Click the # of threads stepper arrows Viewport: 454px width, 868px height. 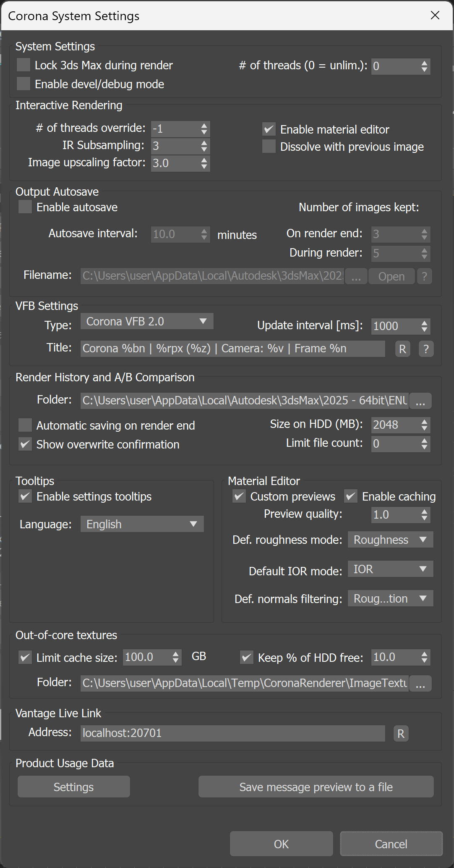425,66
